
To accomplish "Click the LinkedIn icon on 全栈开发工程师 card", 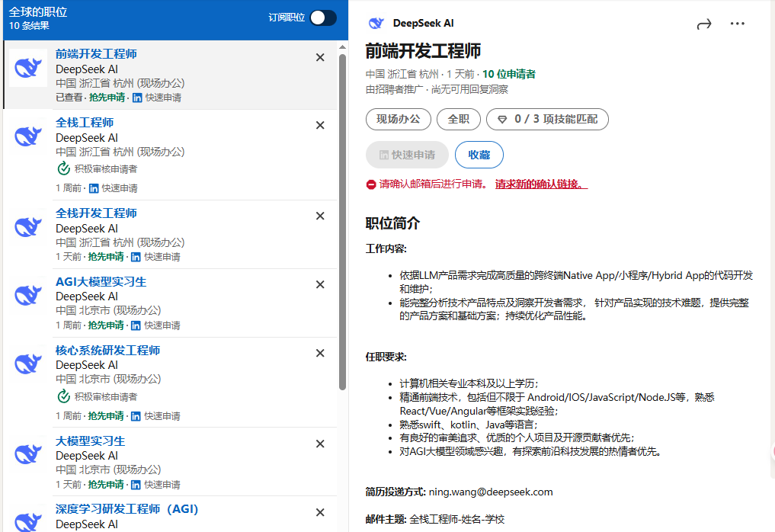I will [136, 257].
